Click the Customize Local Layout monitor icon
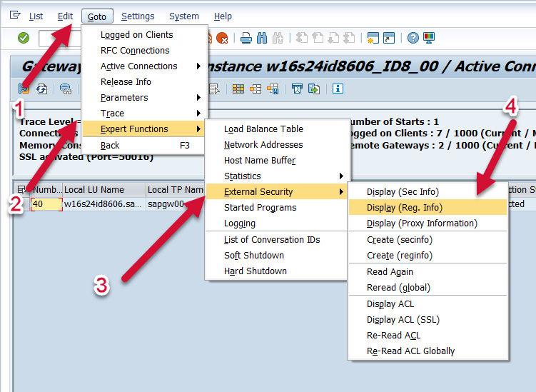 [x=429, y=38]
